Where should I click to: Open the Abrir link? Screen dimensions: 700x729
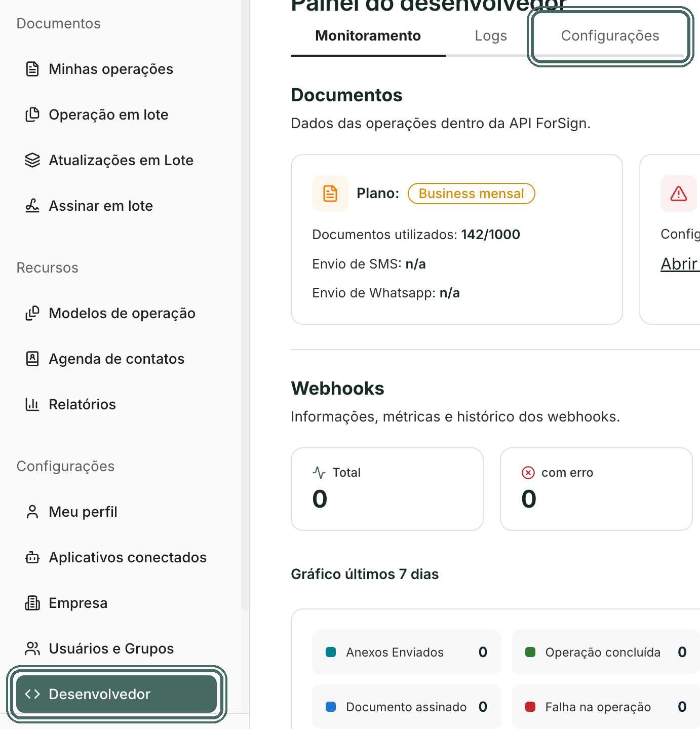click(680, 264)
